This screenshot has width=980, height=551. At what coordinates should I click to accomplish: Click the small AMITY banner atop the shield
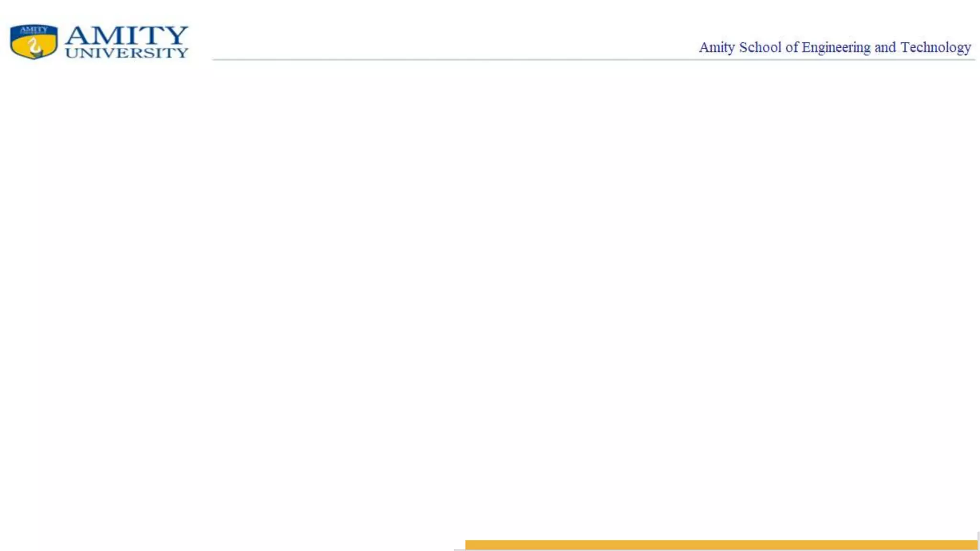point(33,30)
